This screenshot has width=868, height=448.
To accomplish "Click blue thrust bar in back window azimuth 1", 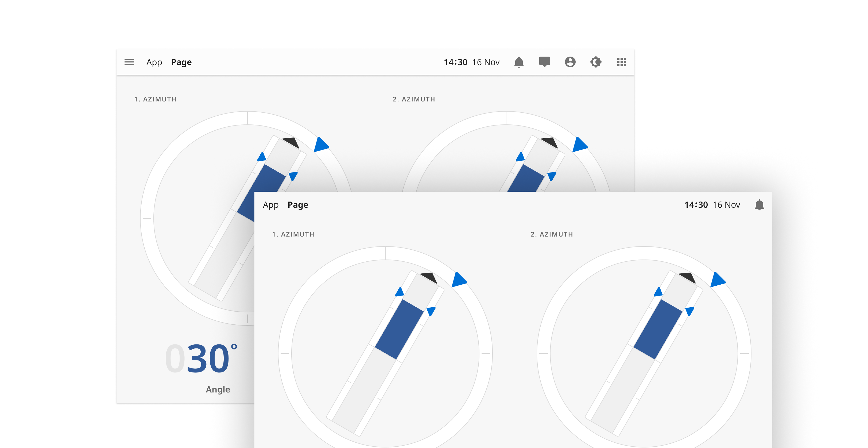I will click(x=261, y=193).
